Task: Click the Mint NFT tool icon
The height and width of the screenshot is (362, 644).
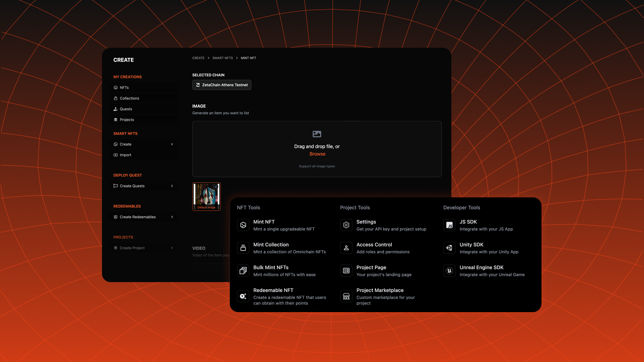Action: (243, 225)
